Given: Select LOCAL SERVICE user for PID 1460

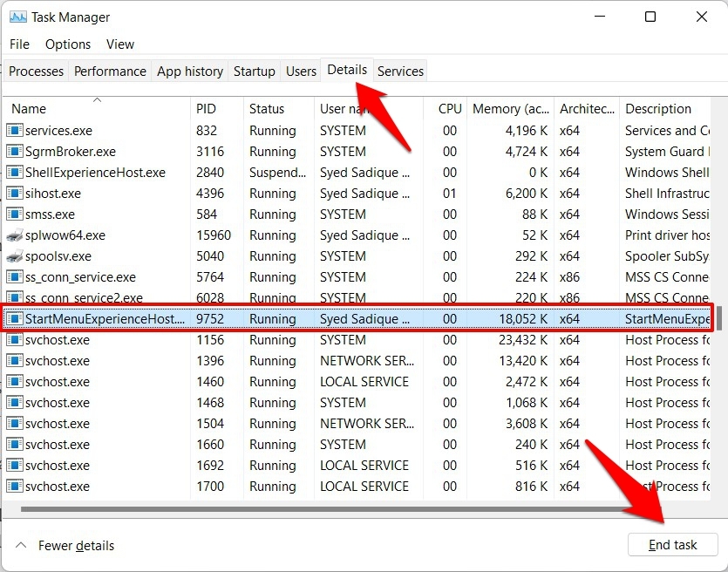Looking at the screenshot, I should (364, 382).
